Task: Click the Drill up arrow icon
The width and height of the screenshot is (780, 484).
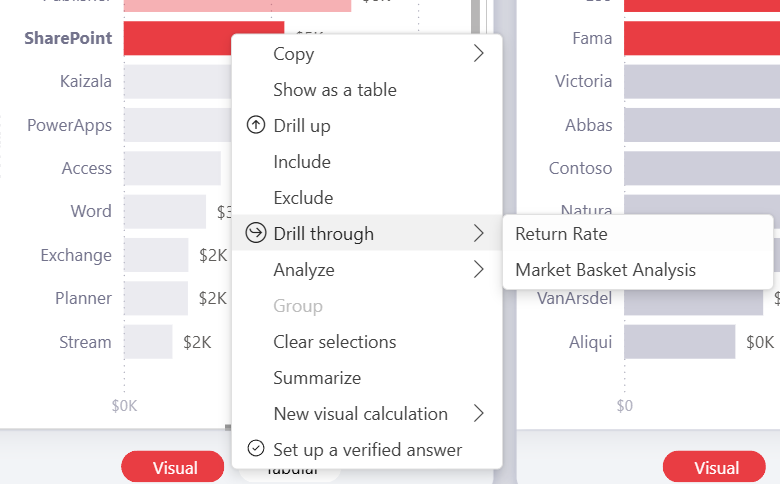Action: (x=256, y=125)
